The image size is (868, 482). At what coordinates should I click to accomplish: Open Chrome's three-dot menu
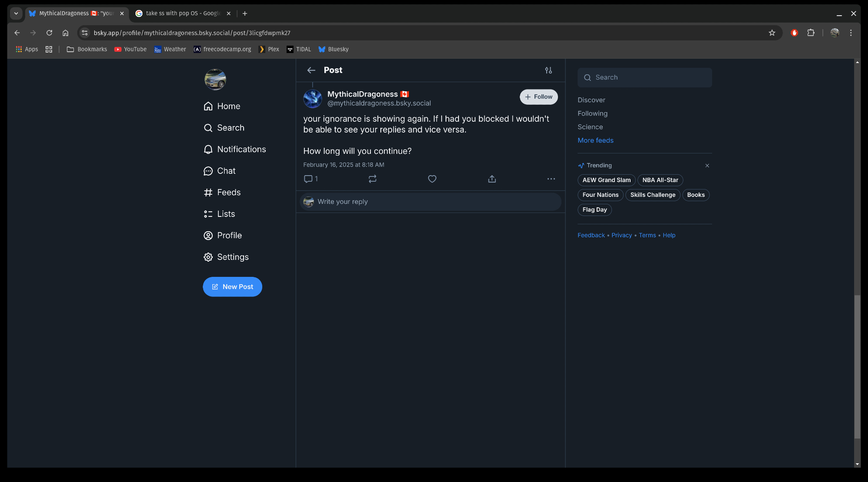point(851,33)
